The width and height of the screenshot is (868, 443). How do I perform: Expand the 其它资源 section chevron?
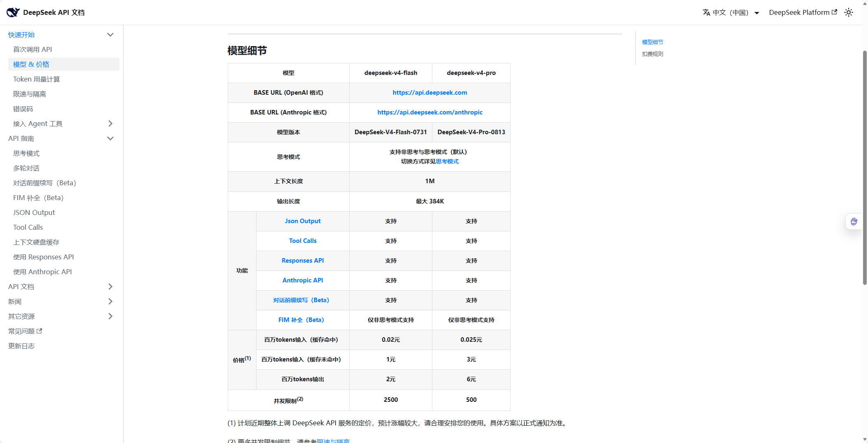coord(110,316)
